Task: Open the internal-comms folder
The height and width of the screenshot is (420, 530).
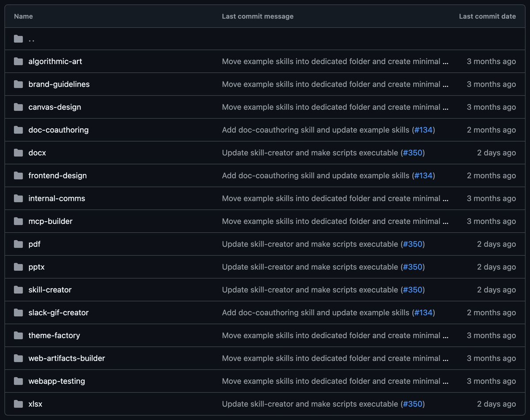Action: 57,199
